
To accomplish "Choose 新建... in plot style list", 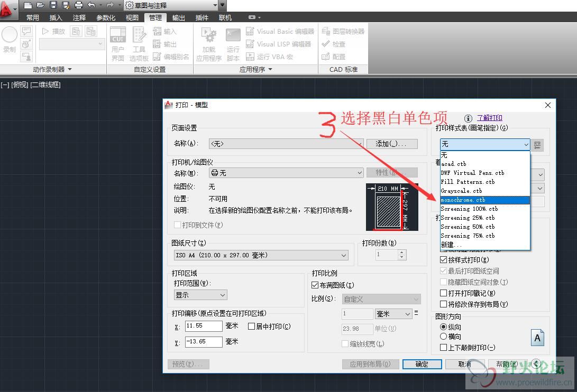I will pos(485,245).
